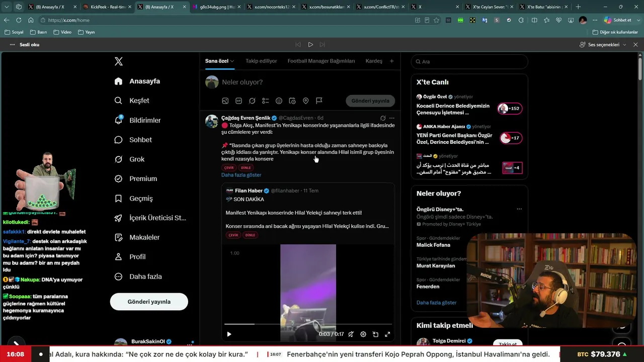
Task: Add page to browser favorites star
Action: click(x=436, y=20)
